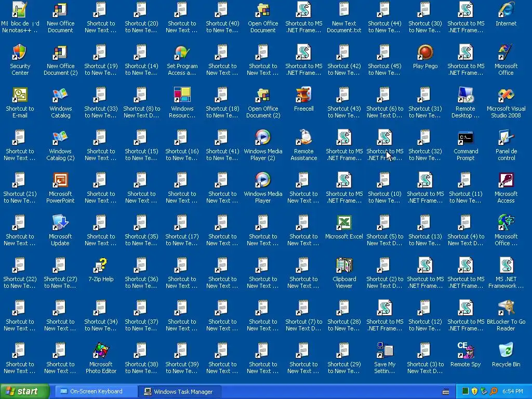Image resolution: width=532 pixels, height=399 pixels.
Task: Click the orange magnifier tray icon
Action: [494, 392]
